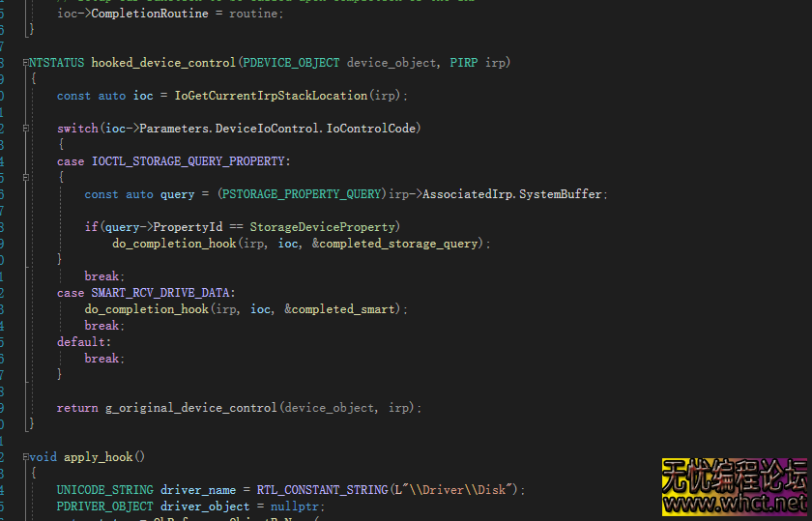This screenshot has width=812, height=521.
Task: Click the PSTORAGE_PROPERTY_QUERY type cast
Action: pos(302,194)
